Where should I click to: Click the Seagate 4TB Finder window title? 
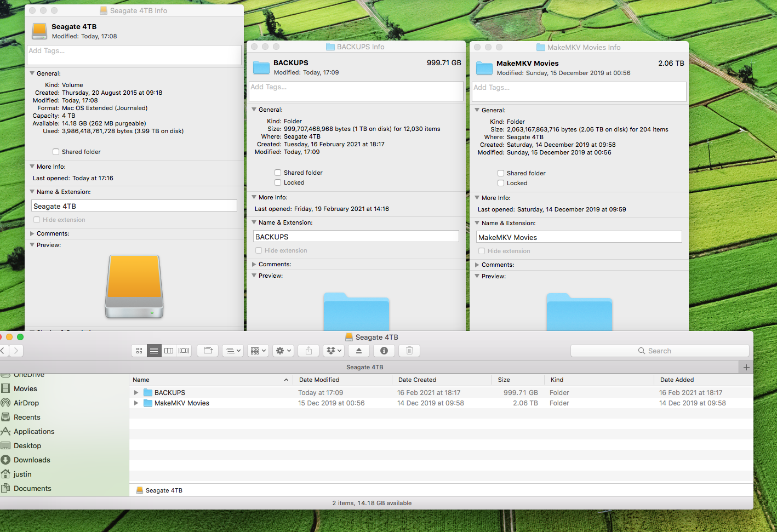pyautogui.click(x=377, y=337)
